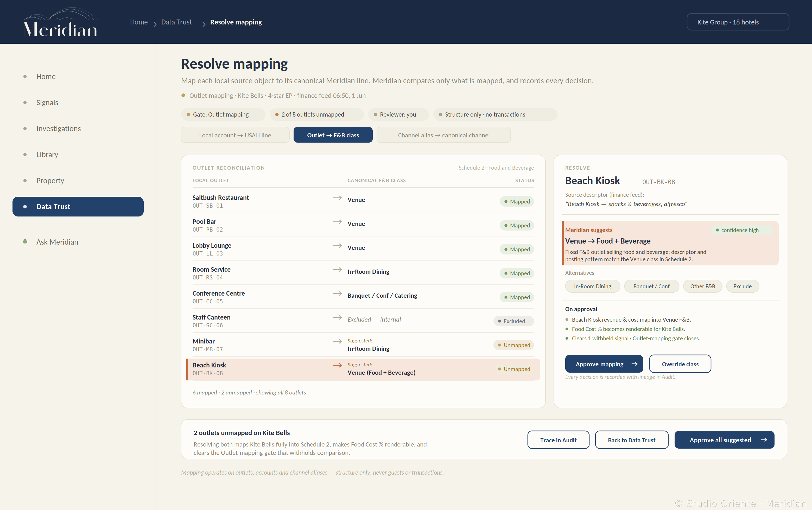Click Approve mapping button
The height and width of the screenshot is (510, 812).
pyautogui.click(x=604, y=364)
